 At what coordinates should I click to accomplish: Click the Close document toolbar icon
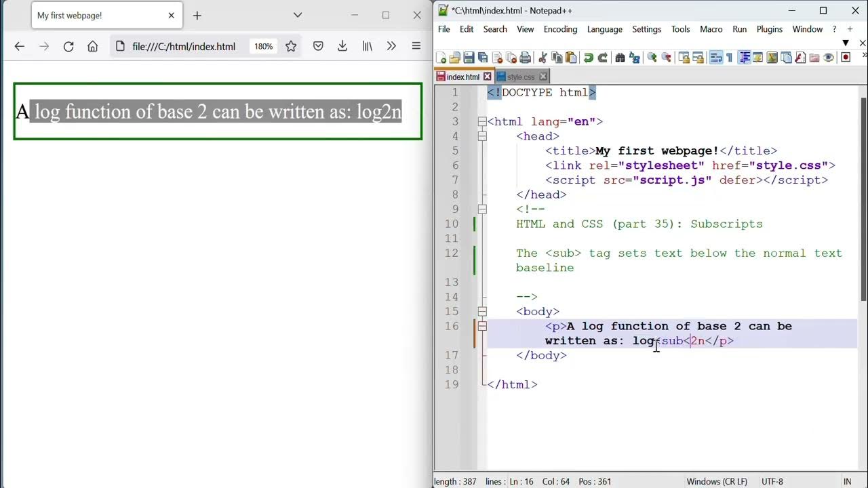[x=497, y=58]
